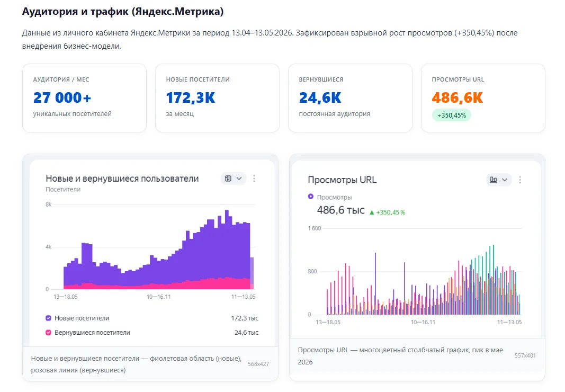The height and width of the screenshot is (392, 565).
Task: Click the 557x401 image size label
Action: pyautogui.click(x=525, y=355)
